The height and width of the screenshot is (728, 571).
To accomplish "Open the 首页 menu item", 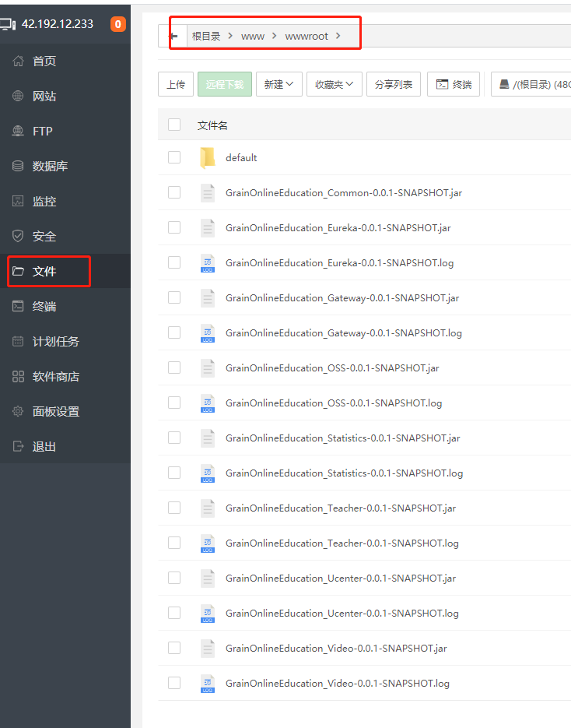I will (65, 61).
